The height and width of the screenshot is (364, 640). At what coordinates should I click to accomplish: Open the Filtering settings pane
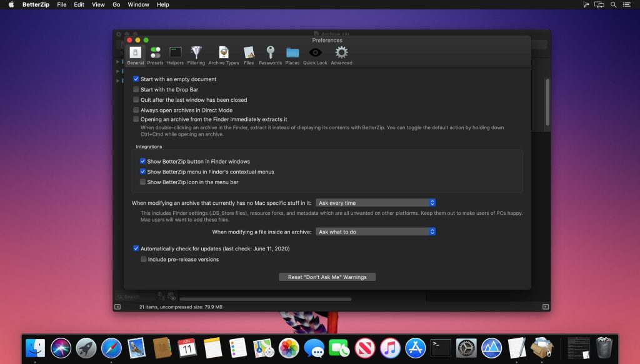click(196, 54)
